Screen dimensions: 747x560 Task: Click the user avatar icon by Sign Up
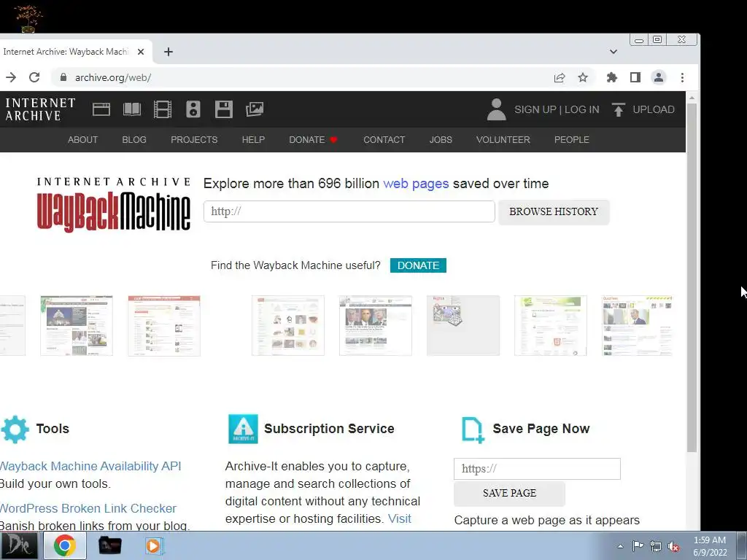pyautogui.click(x=496, y=109)
